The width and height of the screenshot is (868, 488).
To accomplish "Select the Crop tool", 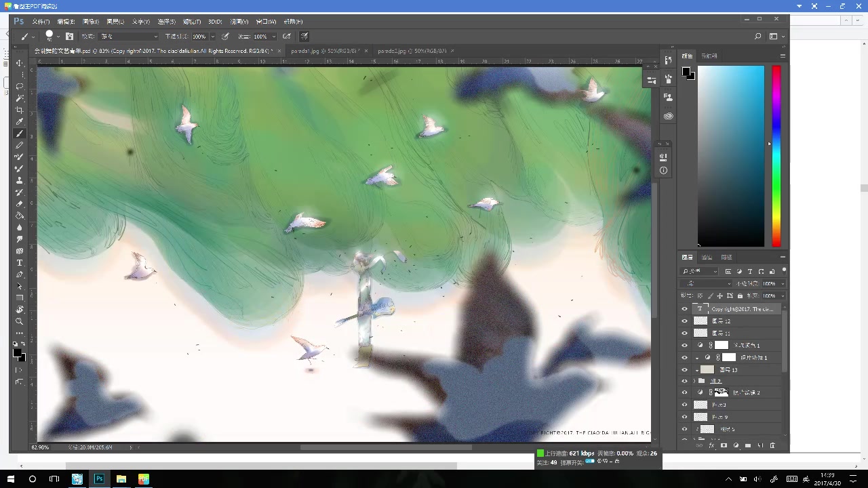I will point(20,110).
